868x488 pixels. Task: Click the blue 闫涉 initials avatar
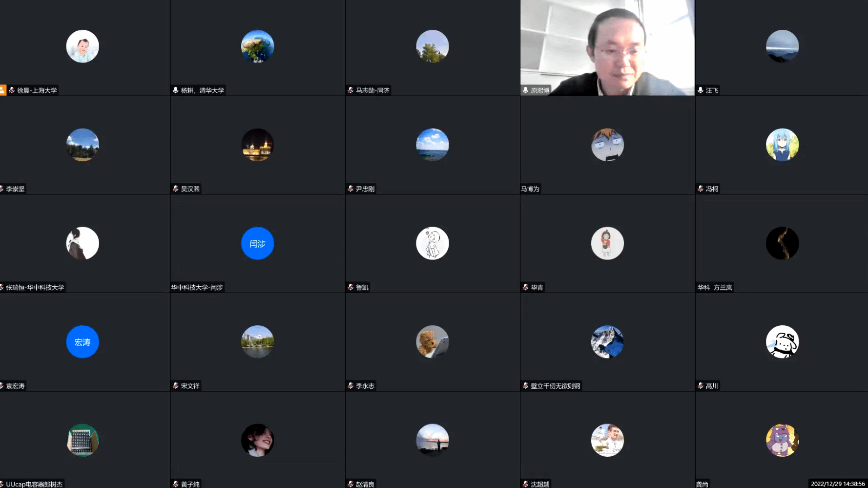pos(257,243)
